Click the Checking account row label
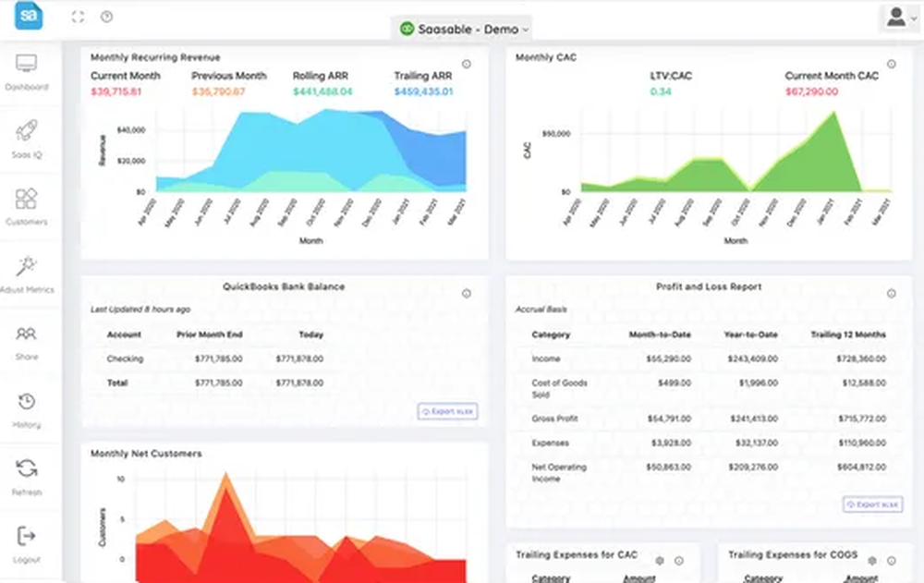This screenshot has width=924, height=583. point(125,358)
